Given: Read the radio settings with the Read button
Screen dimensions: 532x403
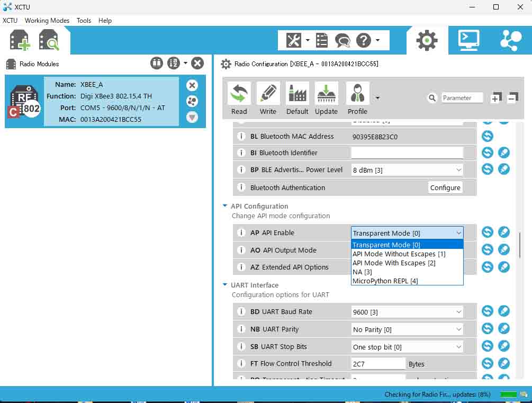Looking at the screenshot, I should click(239, 99).
